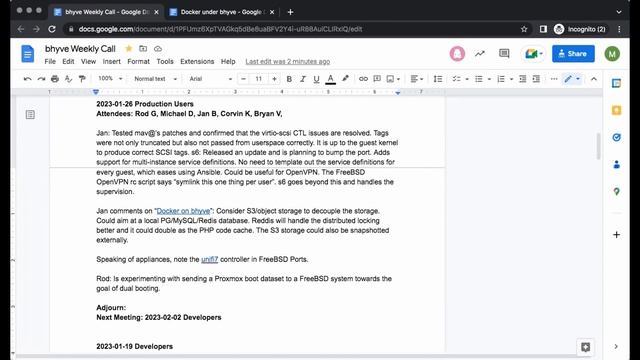Hide the menus with the chevron
The width and height of the screenshot is (640, 360).
594,79
